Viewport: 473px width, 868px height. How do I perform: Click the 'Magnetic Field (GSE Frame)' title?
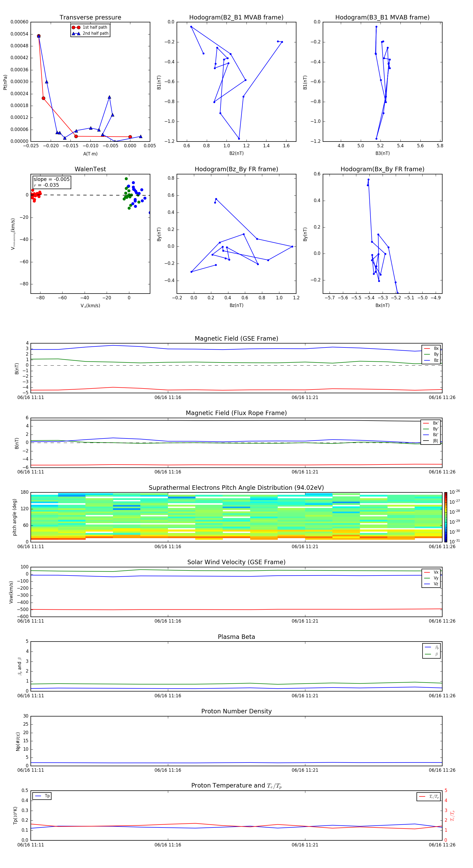tap(236, 339)
